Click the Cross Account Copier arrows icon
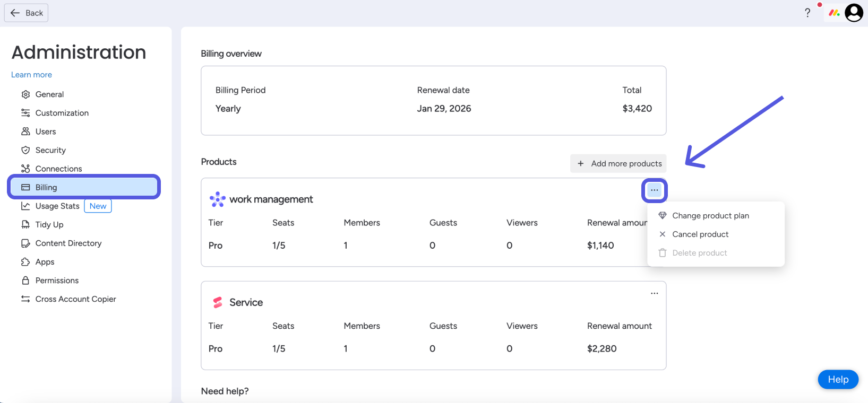Viewport: 868px width, 403px height. coord(25,299)
